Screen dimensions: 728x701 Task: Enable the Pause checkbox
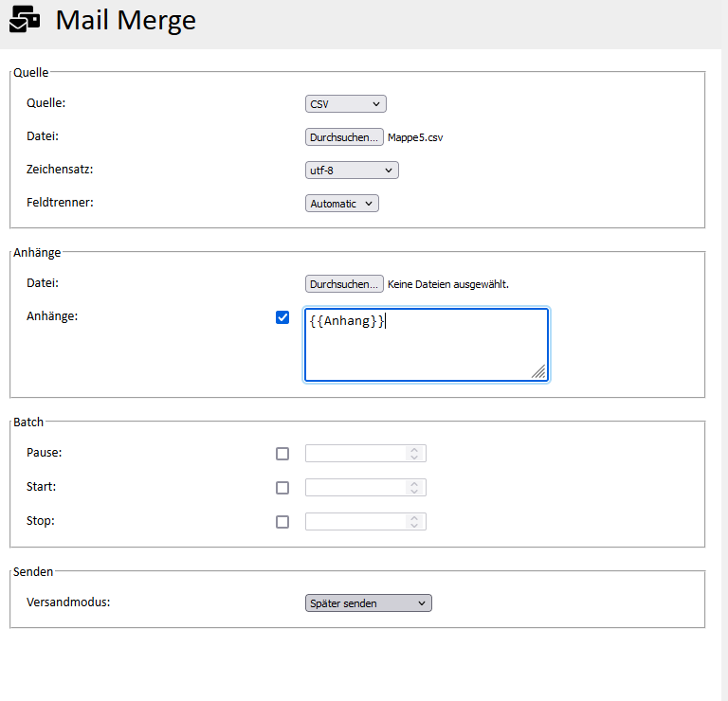tap(282, 454)
